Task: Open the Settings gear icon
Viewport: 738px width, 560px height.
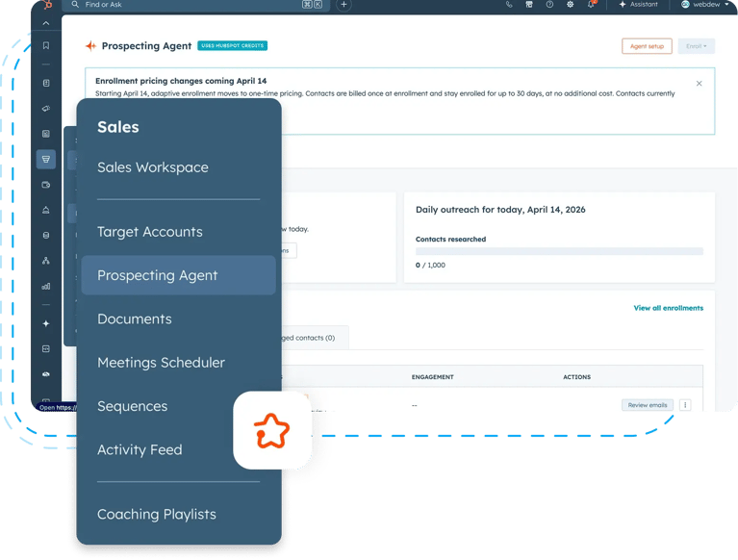Action: pos(570,5)
